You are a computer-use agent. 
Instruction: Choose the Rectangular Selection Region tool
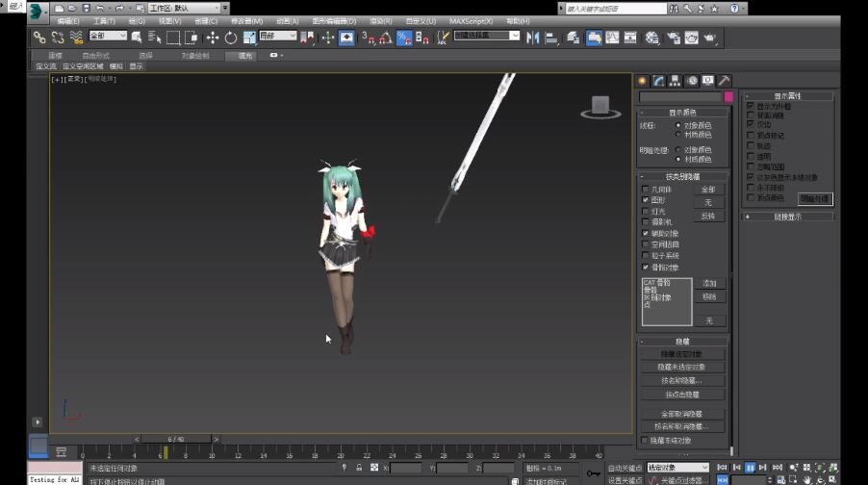pos(173,38)
